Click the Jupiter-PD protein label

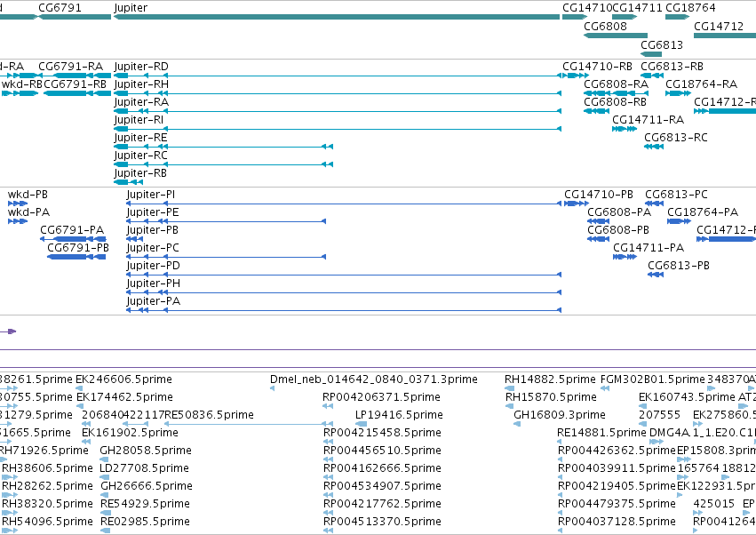(x=154, y=266)
